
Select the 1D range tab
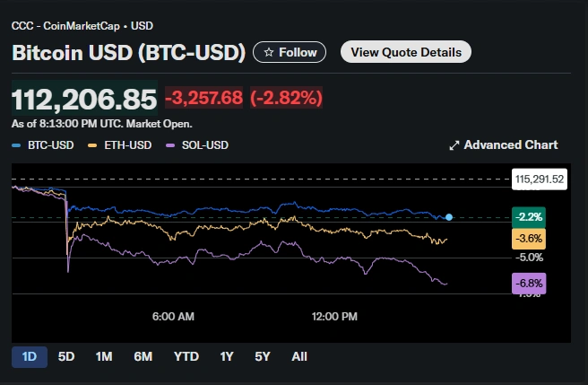coord(30,356)
